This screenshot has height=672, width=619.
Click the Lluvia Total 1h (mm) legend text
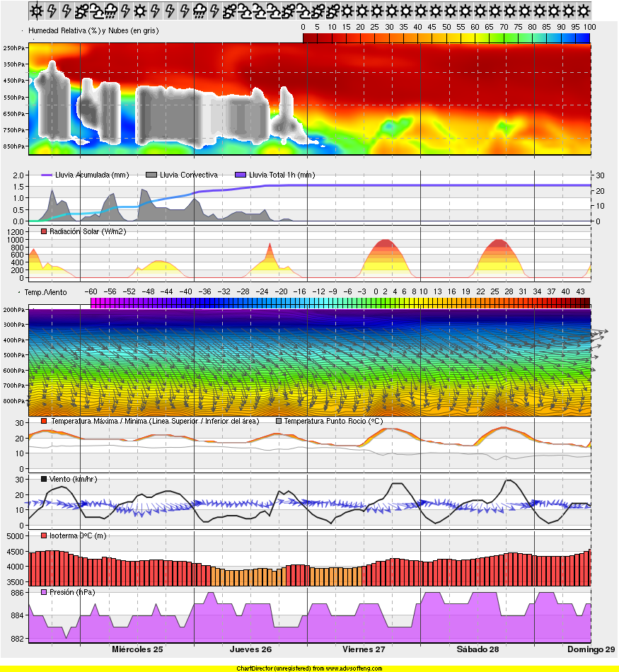point(282,175)
